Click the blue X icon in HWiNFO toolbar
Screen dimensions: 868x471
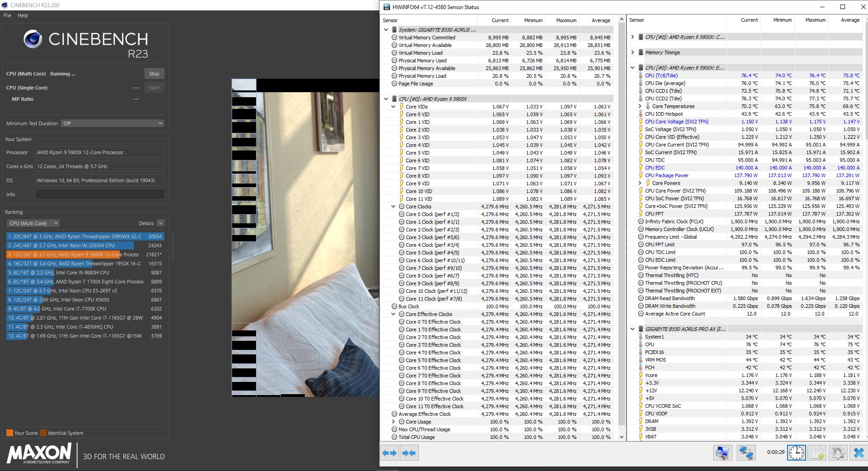(858, 453)
